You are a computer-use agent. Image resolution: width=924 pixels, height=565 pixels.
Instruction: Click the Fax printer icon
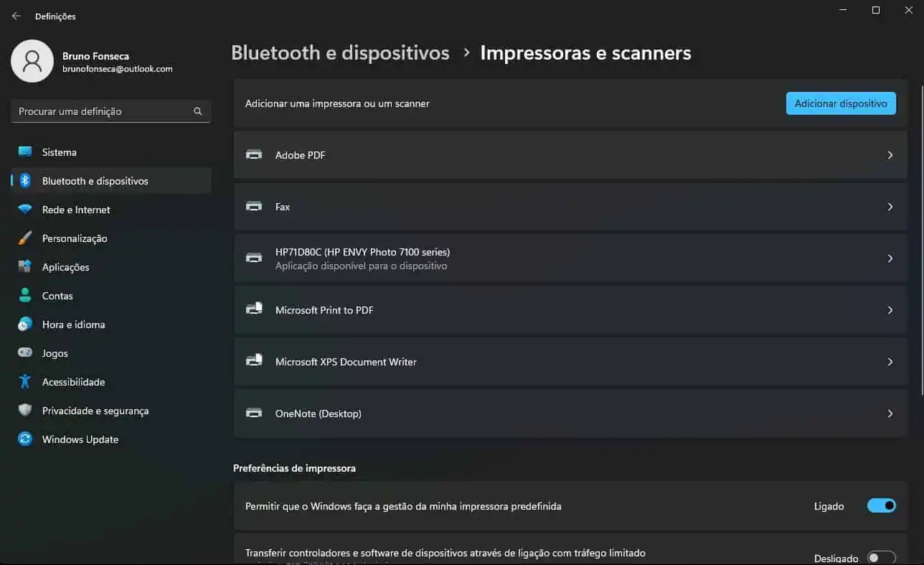click(x=254, y=207)
